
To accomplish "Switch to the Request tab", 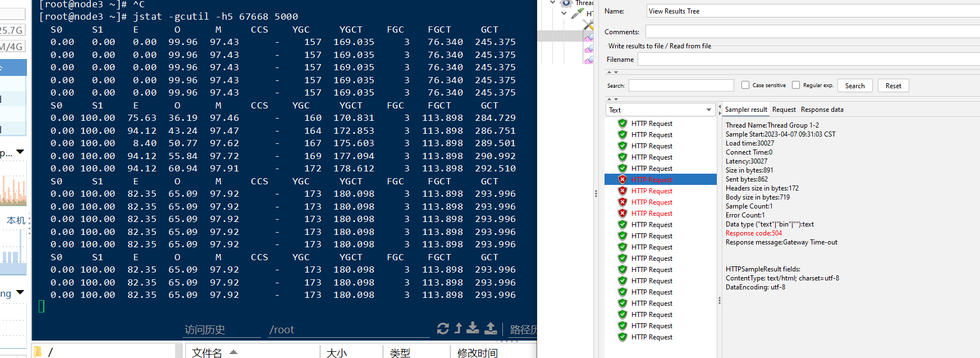I will click(784, 110).
